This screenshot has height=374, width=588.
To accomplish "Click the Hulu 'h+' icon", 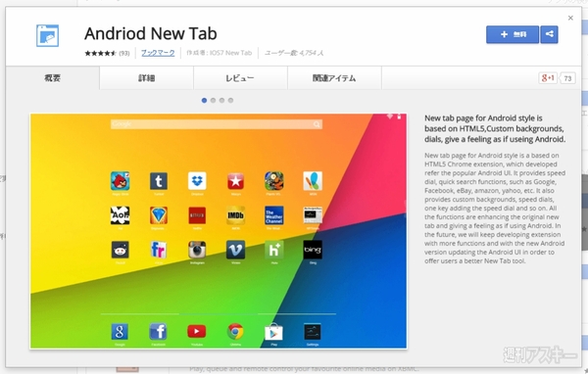I will [x=274, y=250].
